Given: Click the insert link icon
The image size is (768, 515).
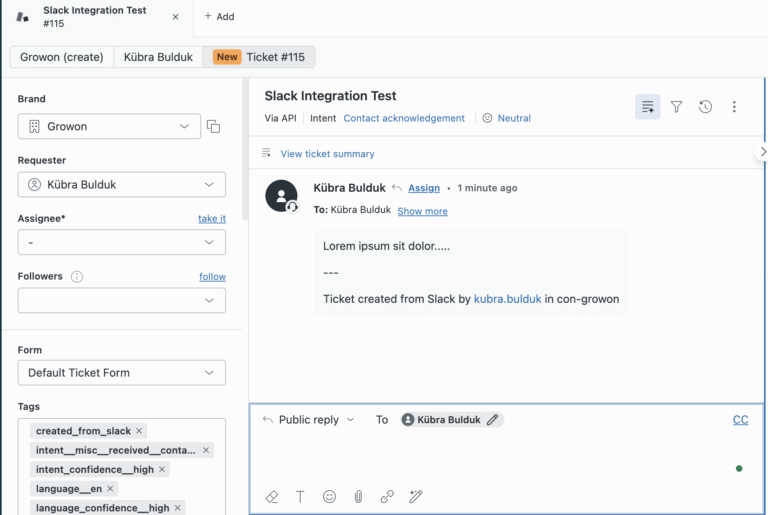Looking at the screenshot, I should (387, 497).
